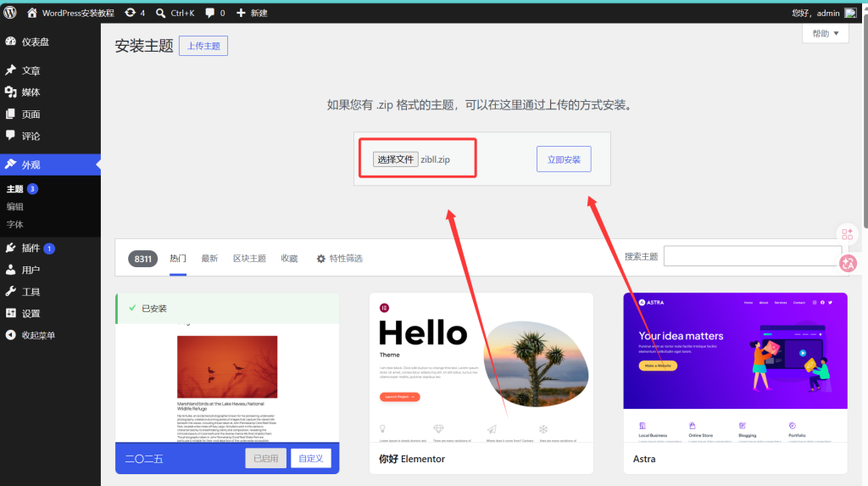868x486 pixels.
Task: Click the floating translate icon
Action: point(848,263)
